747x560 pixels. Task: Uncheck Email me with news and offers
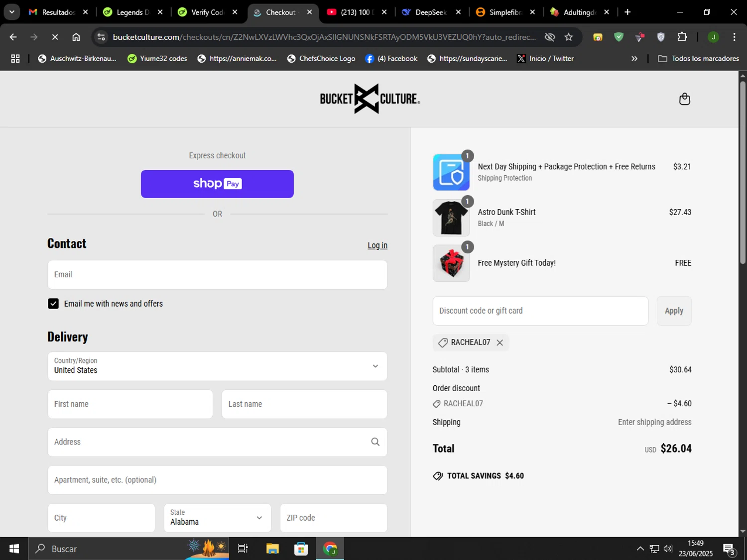[x=53, y=304]
